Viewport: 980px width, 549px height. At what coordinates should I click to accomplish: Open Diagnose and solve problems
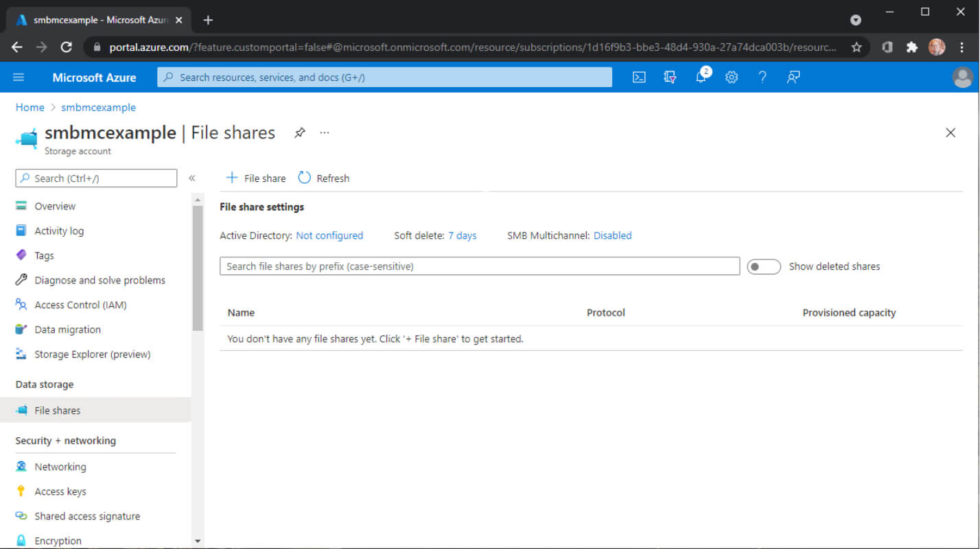[100, 280]
